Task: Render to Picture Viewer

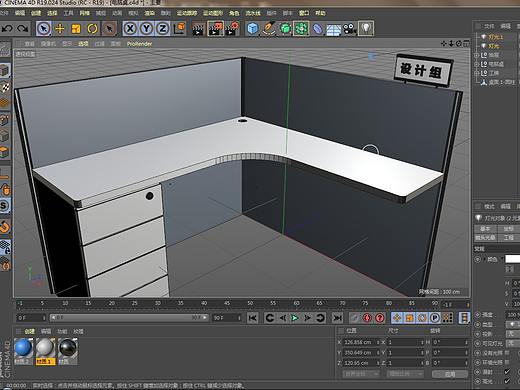Action: coord(216,29)
